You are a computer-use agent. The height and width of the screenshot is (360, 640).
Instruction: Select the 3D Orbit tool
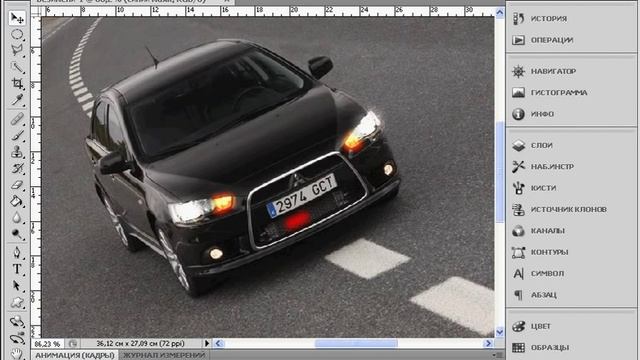pyautogui.click(x=17, y=338)
